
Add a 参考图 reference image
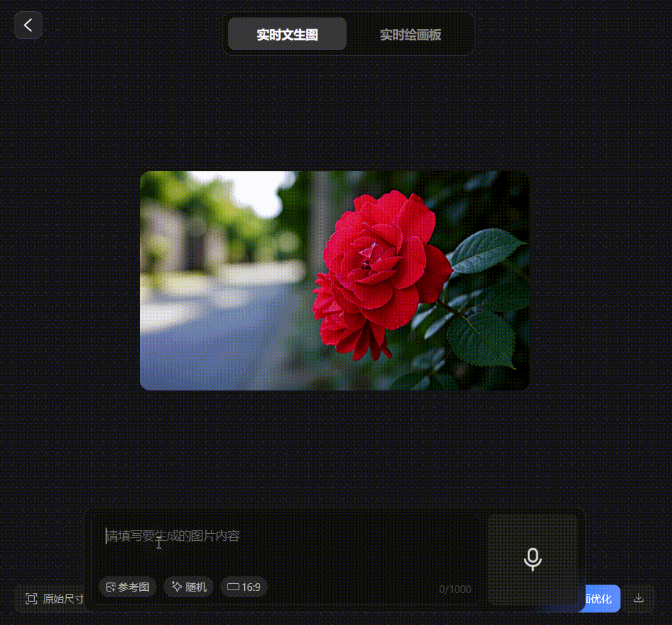[x=127, y=587]
